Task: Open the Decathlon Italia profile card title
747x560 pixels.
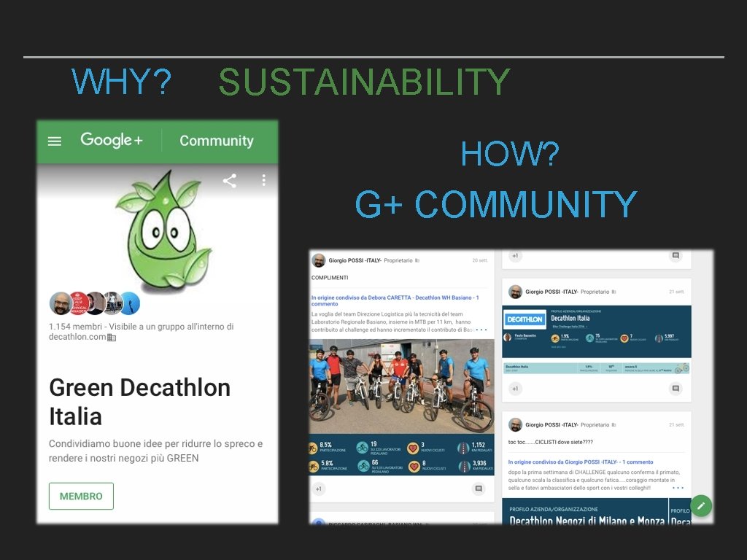Action: pos(570,318)
